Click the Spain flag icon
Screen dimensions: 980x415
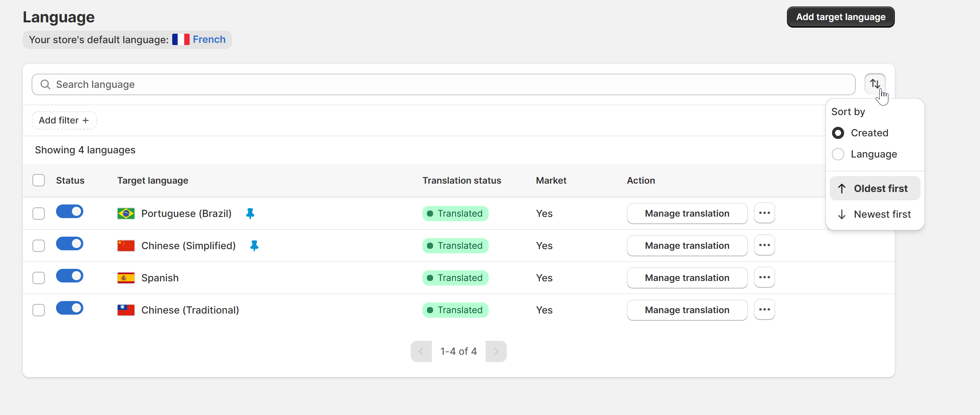point(126,278)
